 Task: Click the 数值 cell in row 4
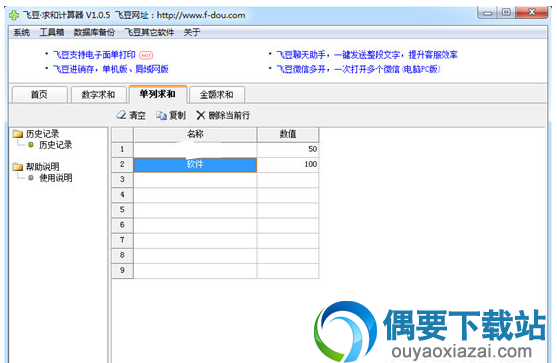point(288,195)
